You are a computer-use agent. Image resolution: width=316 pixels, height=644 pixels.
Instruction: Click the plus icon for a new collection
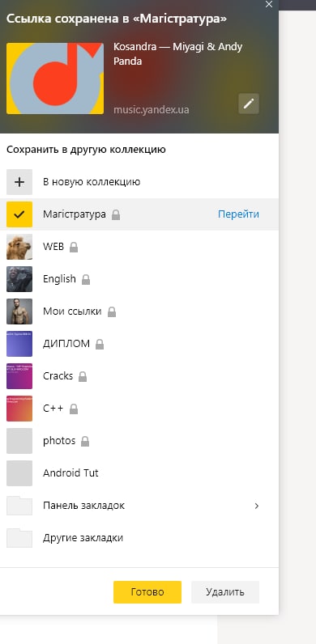(19, 182)
